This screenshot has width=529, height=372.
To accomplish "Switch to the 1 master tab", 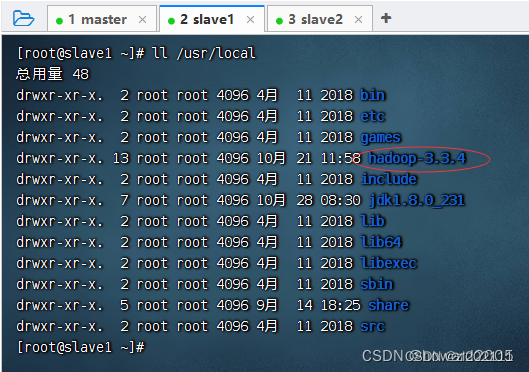I will coord(102,19).
